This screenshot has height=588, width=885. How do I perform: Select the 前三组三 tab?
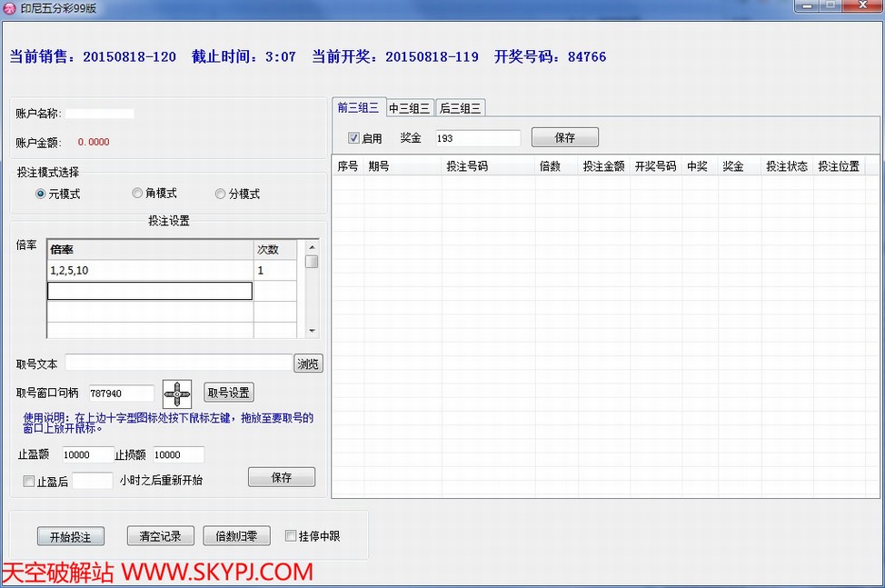pos(358,107)
